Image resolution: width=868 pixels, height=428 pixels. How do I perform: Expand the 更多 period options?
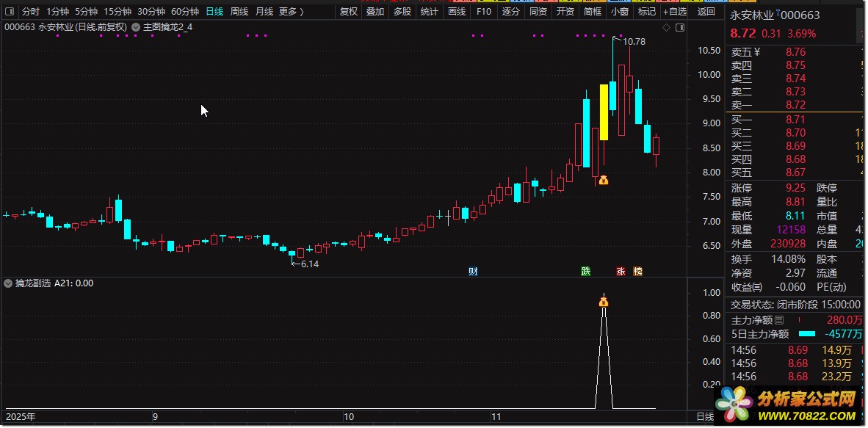point(292,12)
